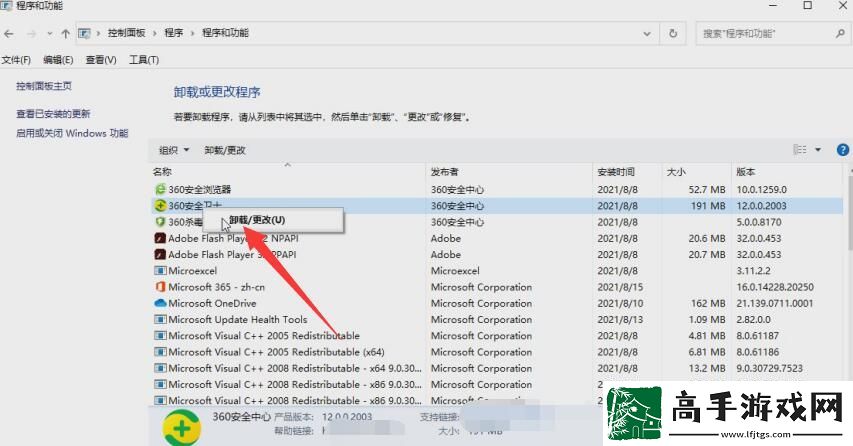Open the 查看(V) menu
This screenshot has height=446, width=853.
coord(101,60)
